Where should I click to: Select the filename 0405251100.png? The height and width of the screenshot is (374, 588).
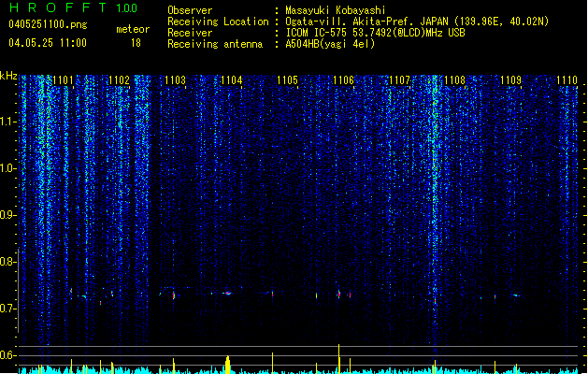tap(48, 24)
